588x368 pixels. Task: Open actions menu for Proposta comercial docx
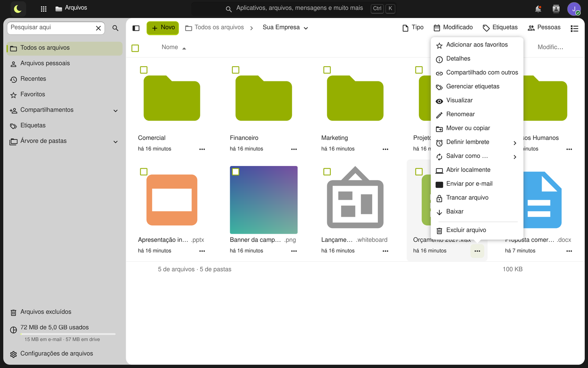569,251
